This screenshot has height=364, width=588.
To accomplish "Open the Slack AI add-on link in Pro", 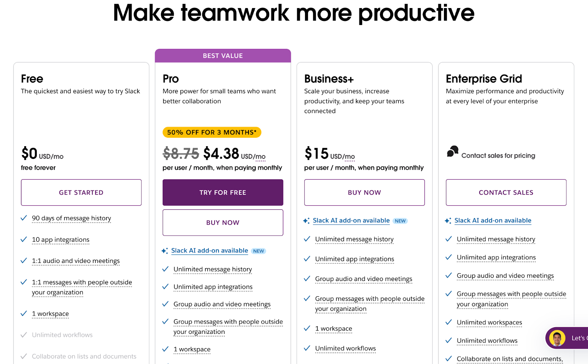I will (209, 251).
